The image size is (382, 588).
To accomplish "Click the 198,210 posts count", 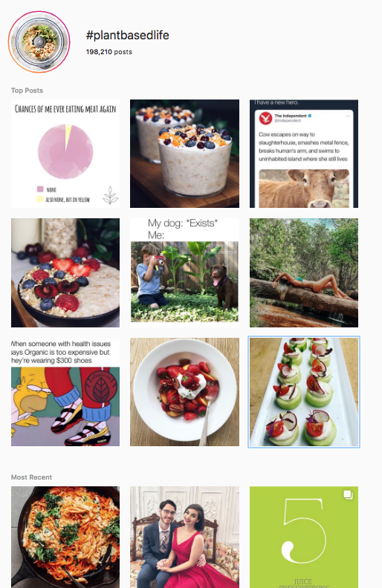I will 109,52.
